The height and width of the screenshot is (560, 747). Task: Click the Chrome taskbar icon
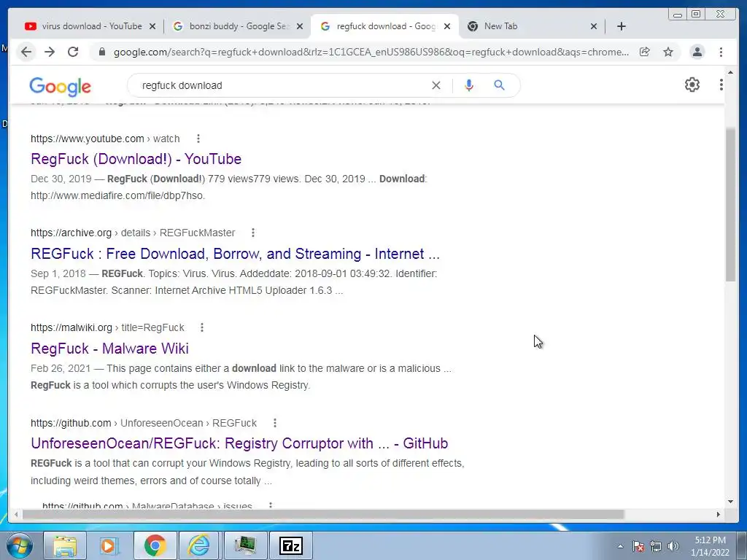pyautogui.click(x=155, y=545)
